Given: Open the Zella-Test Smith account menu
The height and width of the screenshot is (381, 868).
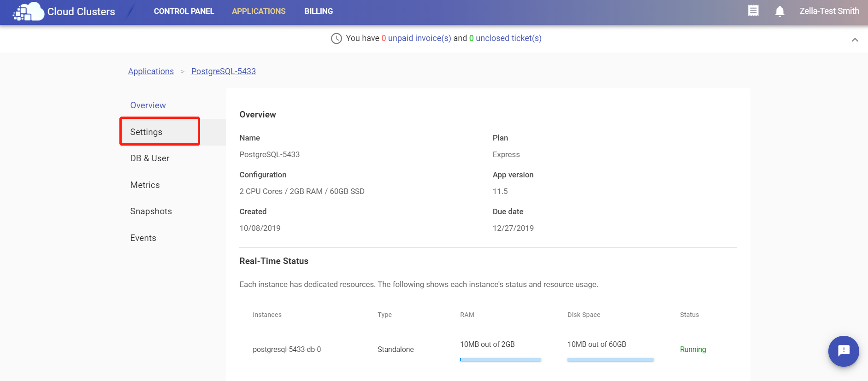Looking at the screenshot, I should [829, 11].
